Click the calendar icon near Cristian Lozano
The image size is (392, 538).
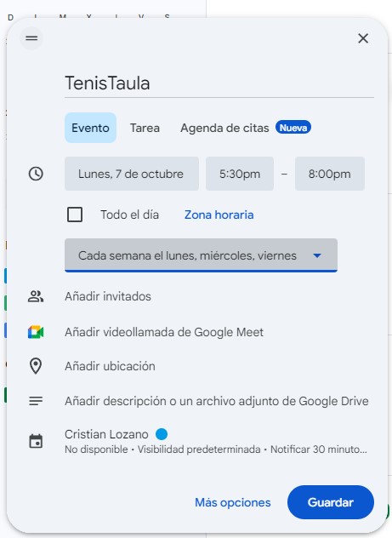(x=36, y=441)
